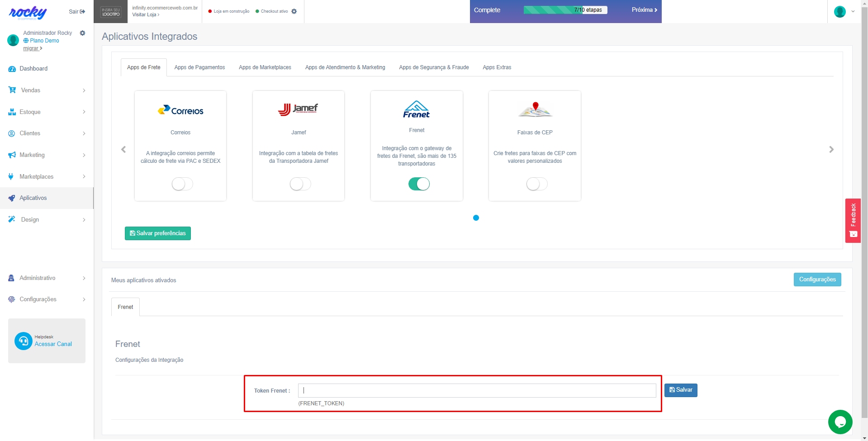The image size is (868, 441).
Task: Turn on the Faixas de CEP toggle
Action: (536, 184)
